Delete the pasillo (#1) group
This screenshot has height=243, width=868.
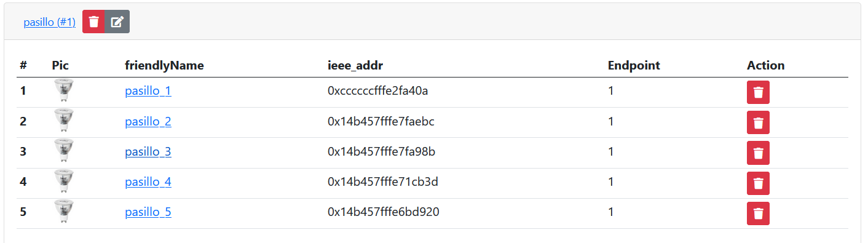[x=93, y=22]
